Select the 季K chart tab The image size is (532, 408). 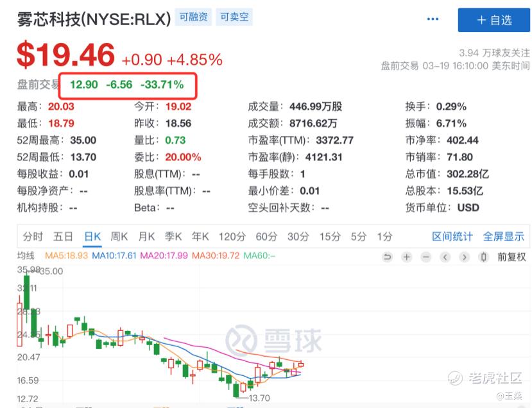(x=173, y=236)
